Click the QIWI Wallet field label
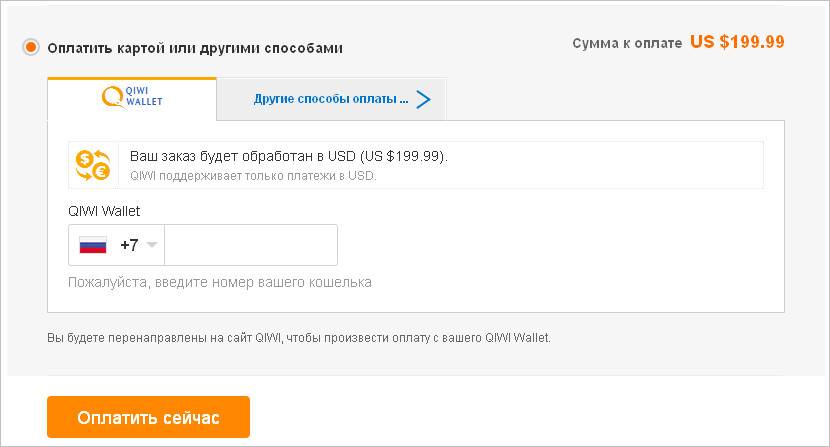This screenshot has width=830, height=447. (x=104, y=211)
